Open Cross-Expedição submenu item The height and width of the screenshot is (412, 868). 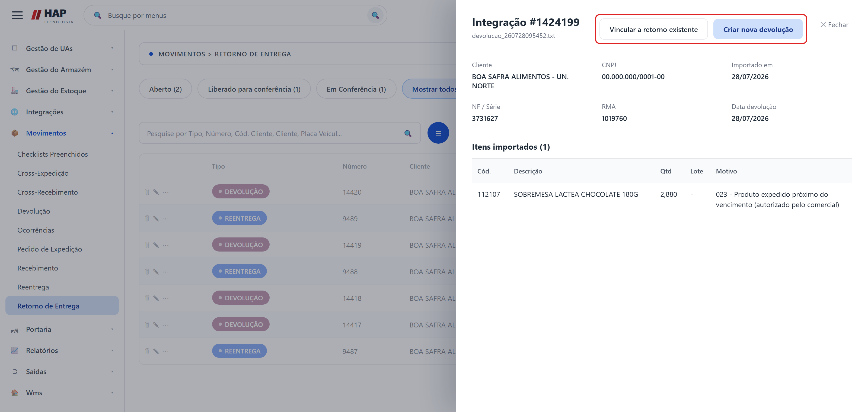43,173
